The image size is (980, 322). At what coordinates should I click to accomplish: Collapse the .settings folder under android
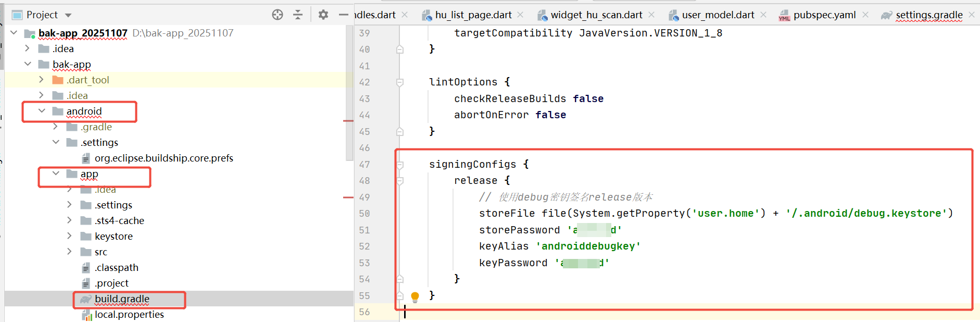click(x=56, y=142)
